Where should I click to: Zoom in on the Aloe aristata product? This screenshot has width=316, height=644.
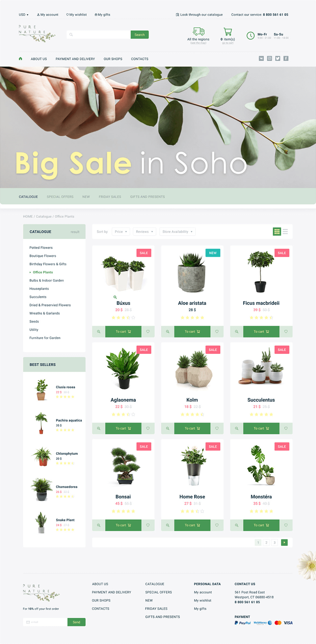(x=168, y=332)
